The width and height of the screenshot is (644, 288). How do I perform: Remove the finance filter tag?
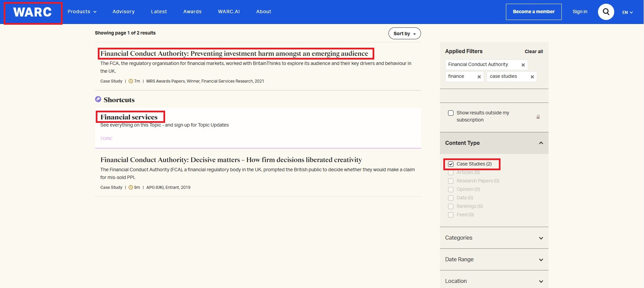coord(479,77)
